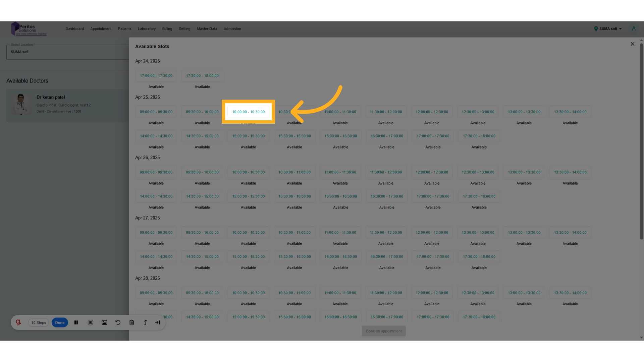Click the Done button
Viewport: 644px width, 362px height.
click(x=60, y=322)
